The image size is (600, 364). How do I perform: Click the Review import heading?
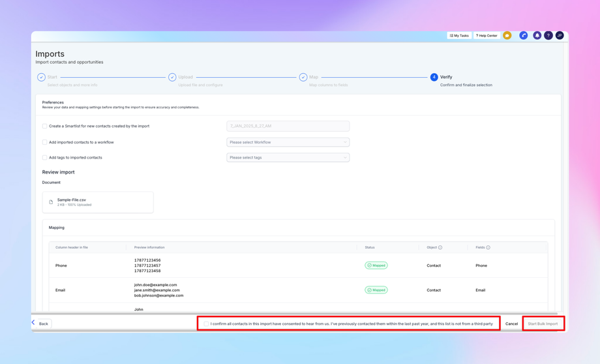59,172
